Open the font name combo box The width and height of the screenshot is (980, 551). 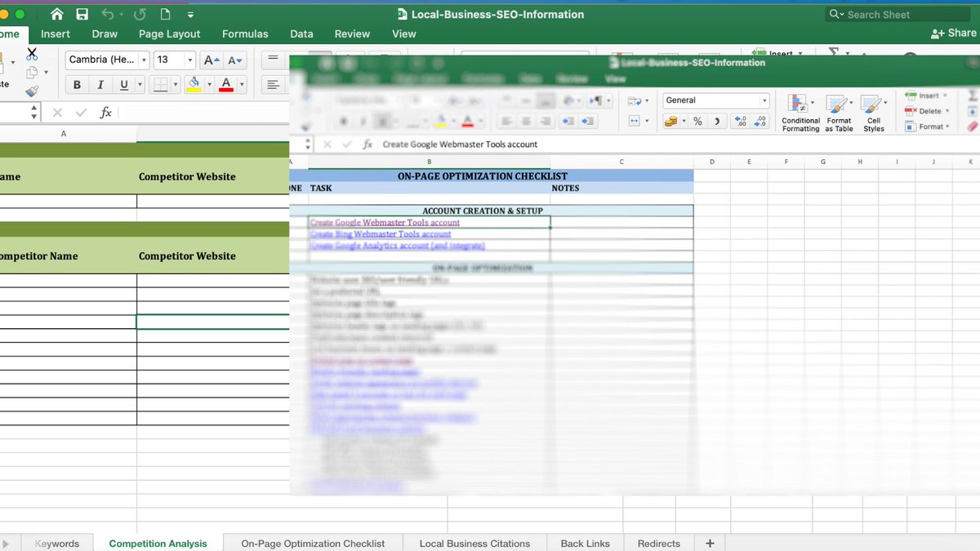(x=107, y=60)
